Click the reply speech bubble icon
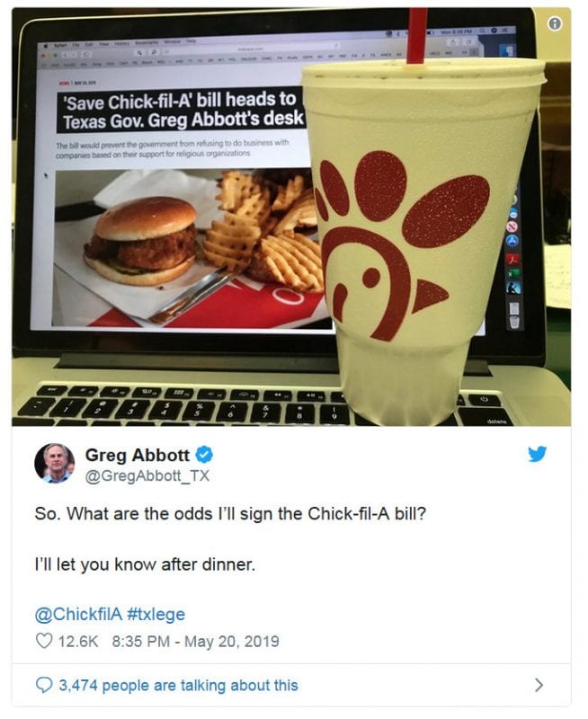 point(44,685)
